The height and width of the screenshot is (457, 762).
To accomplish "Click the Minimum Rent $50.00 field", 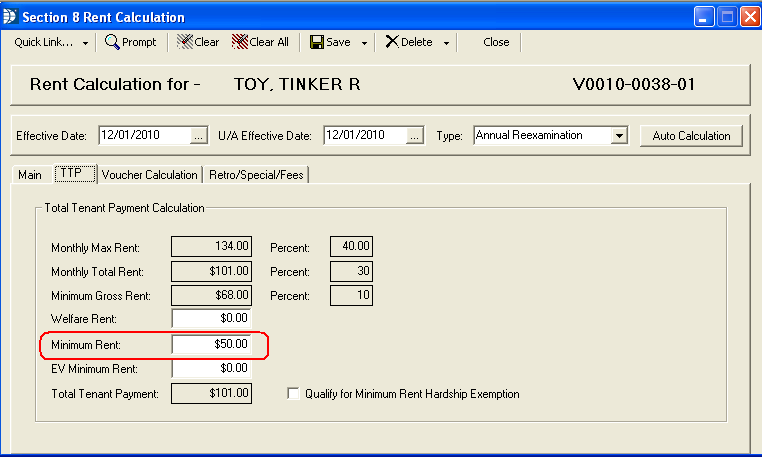I will pos(211,344).
